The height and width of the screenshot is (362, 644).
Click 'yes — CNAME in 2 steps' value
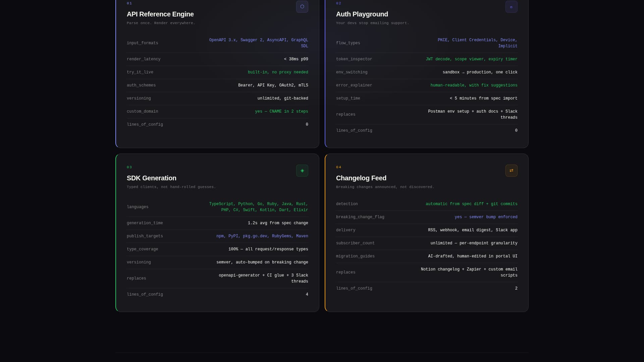[x=281, y=112]
